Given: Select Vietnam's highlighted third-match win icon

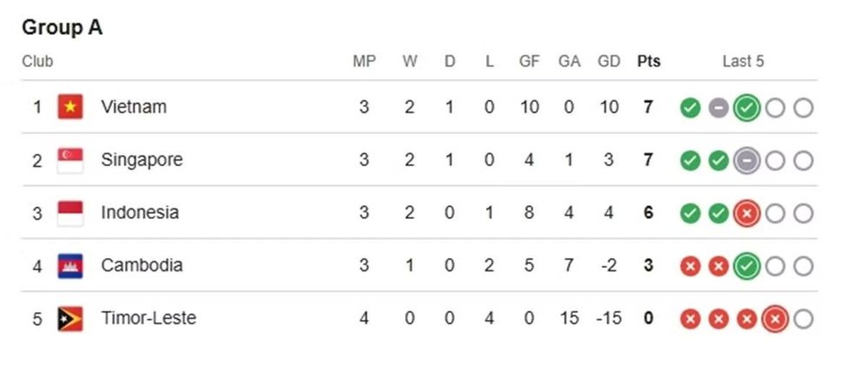Looking at the screenshot, I should point(746,108).
